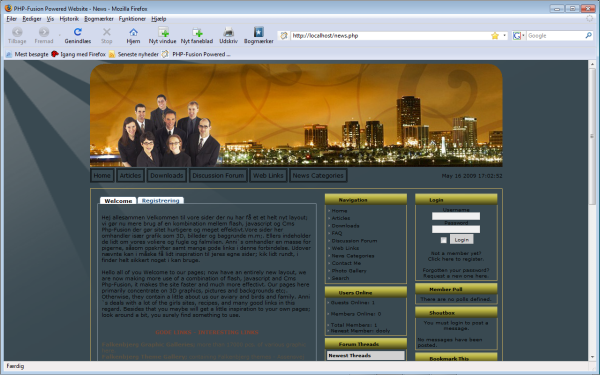Viewport: 600px width, 375px height.
Task: Open the Discussion Forum nav button
Action: pos(218,176)
